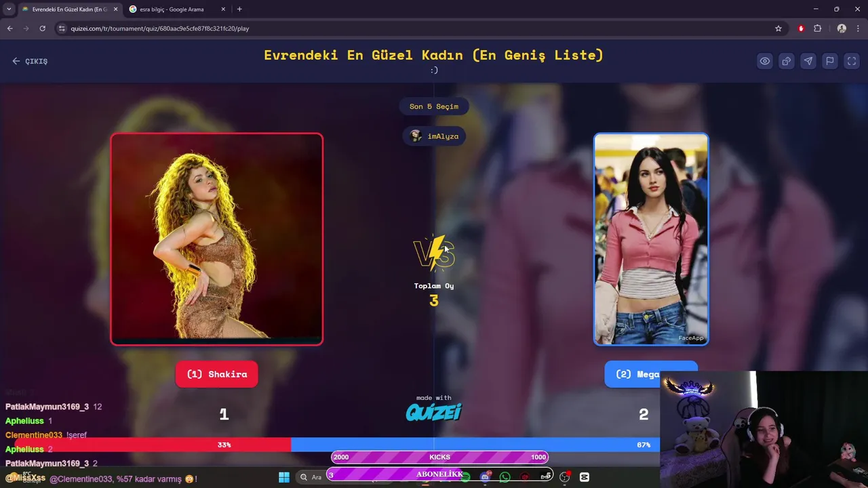
Task: Open a new browser tab
Action: coord(239,9)
